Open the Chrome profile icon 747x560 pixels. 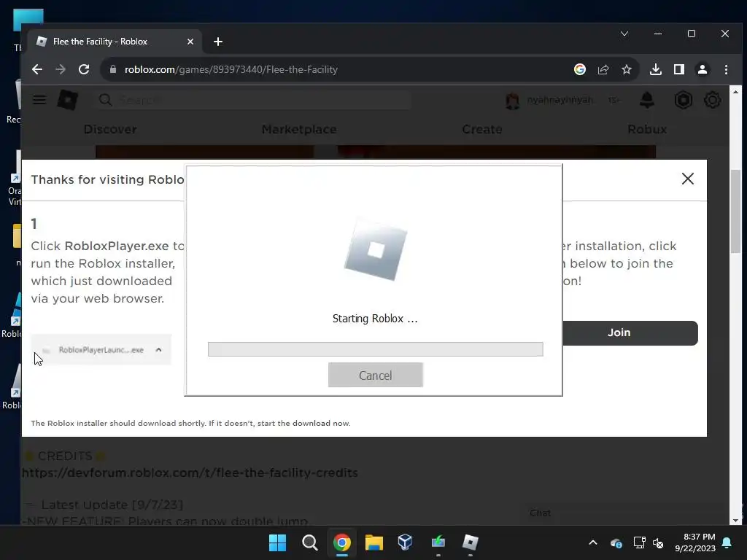(703, 69)
